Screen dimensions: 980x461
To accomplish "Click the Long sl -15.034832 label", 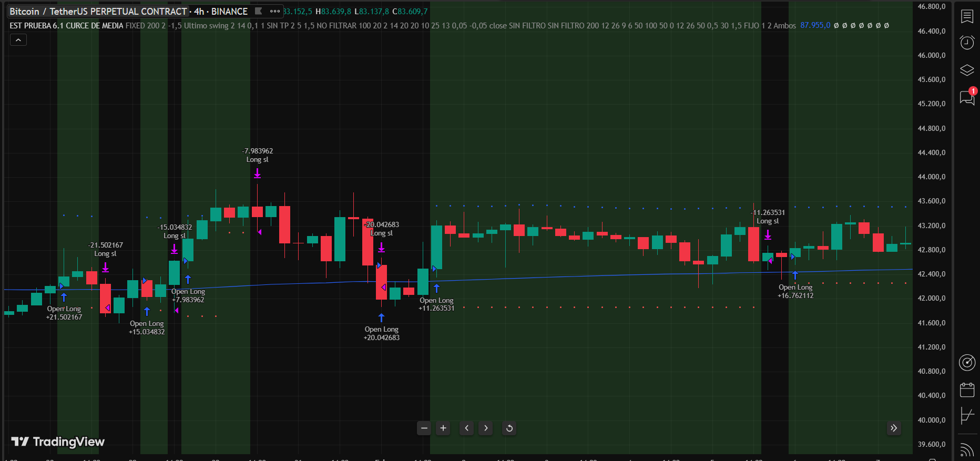I will 175,231.
